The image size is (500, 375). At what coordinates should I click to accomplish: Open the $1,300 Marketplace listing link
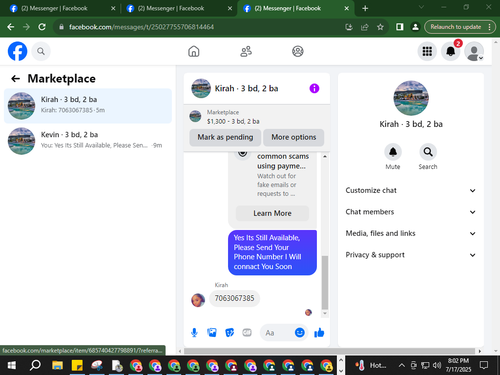(x=257, y=117)
